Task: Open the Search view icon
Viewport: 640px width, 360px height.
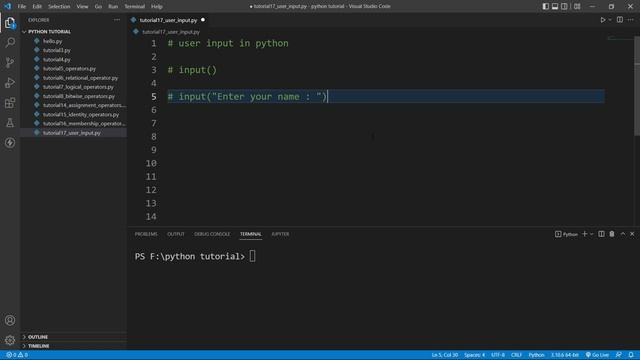Action: [10, 42]
